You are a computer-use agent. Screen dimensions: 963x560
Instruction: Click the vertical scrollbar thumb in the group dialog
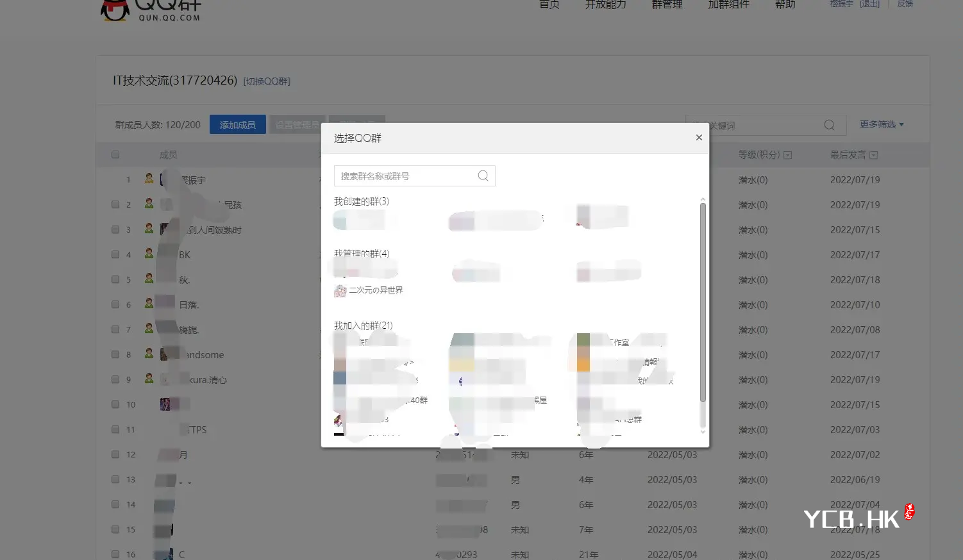click(703, 302)
